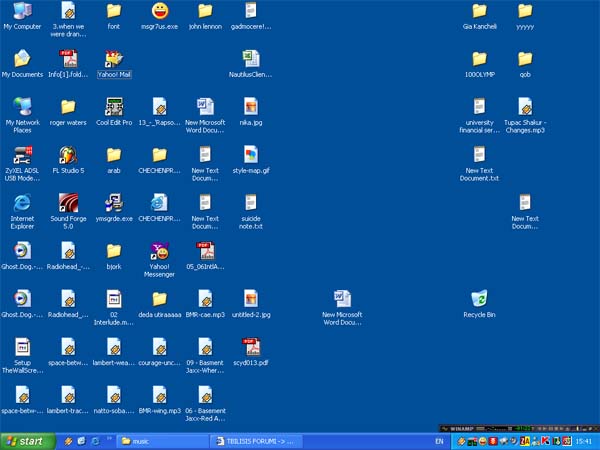This screenshot has height=450, width=600.
Task: Select the 13_-_Rapso... audio file
Action: click(x=160, y=112)
